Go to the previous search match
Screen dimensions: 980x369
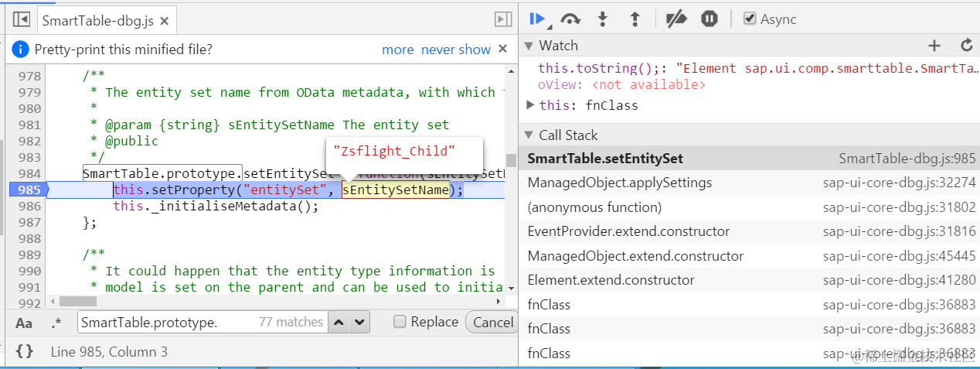pyautogui.click(x=339, y=322)
